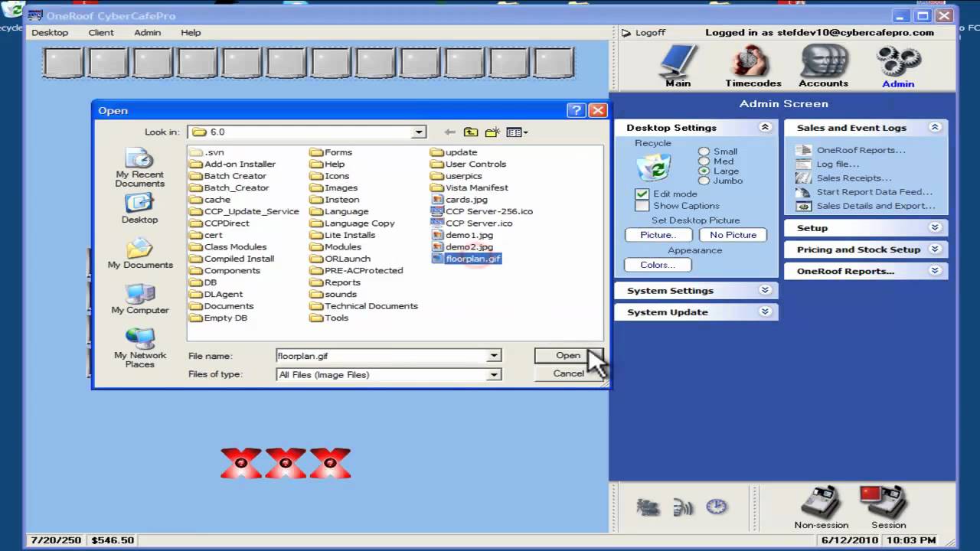Open the Session cash register
The height and width of the screenshot is (551, 980).
pyautogui.click(x=884, y=502)
